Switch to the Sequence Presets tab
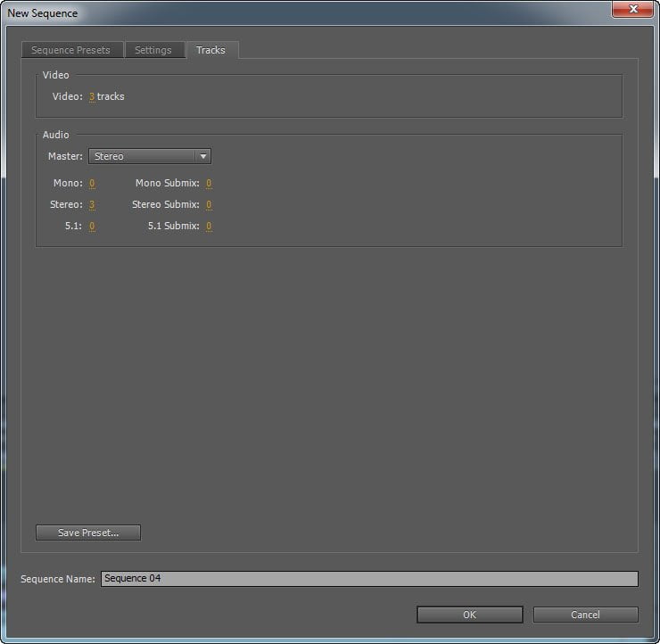Viewport: 660px width, 644px height. point(72,50)
